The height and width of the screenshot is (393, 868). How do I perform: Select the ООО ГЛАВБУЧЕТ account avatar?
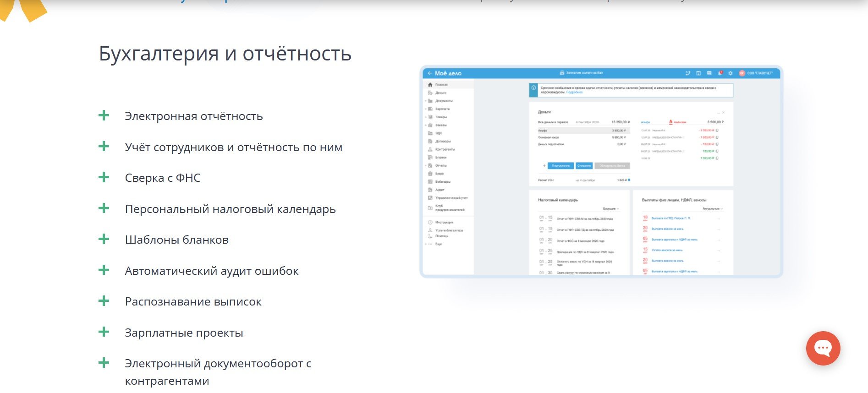(742, 73)
